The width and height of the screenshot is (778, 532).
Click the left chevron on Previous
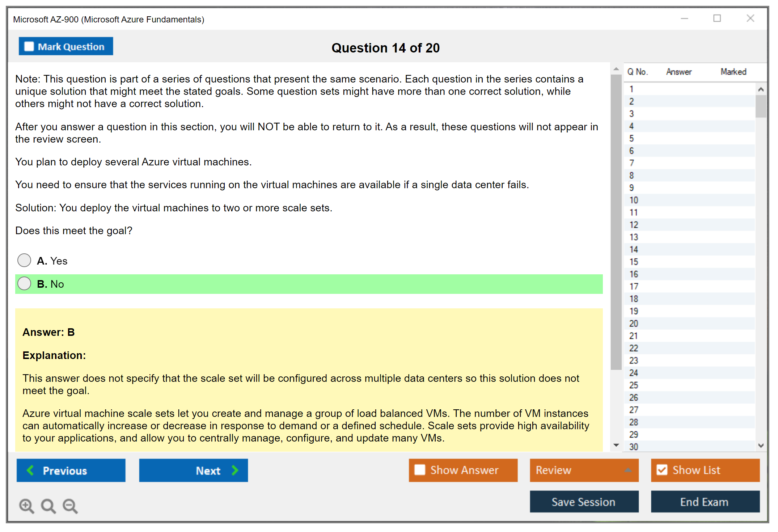click(30, 470)
